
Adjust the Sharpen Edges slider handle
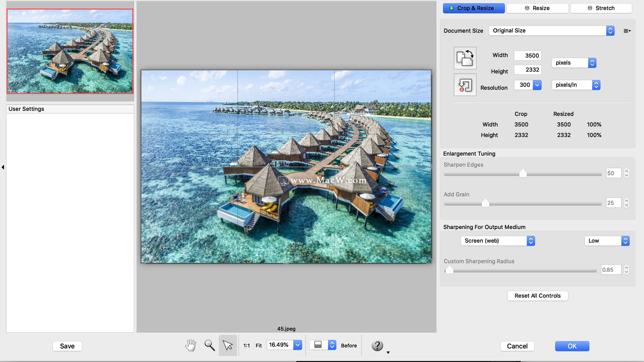pyautogui.click(x=523, y=173)
